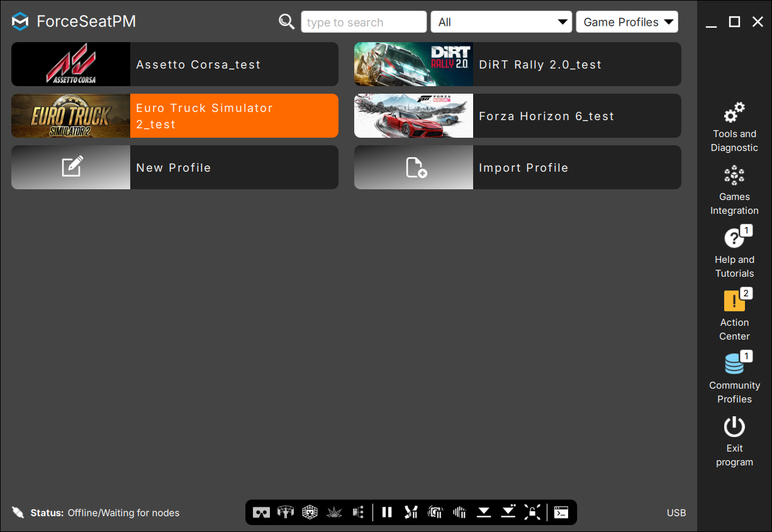The image size is (772, 532).
Task: Select the Forza Horizon 6_test profile
Action: pyautogui.click(x=518, y=116)
